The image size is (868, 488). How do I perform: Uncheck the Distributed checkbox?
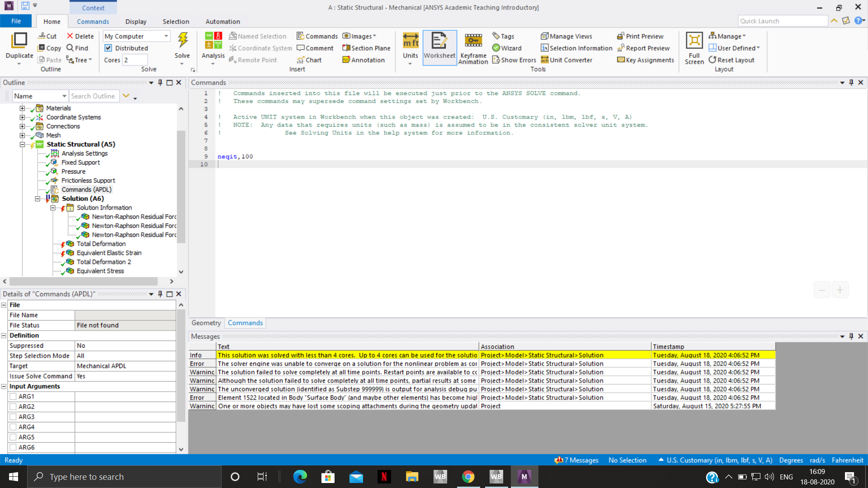(108, 48)
